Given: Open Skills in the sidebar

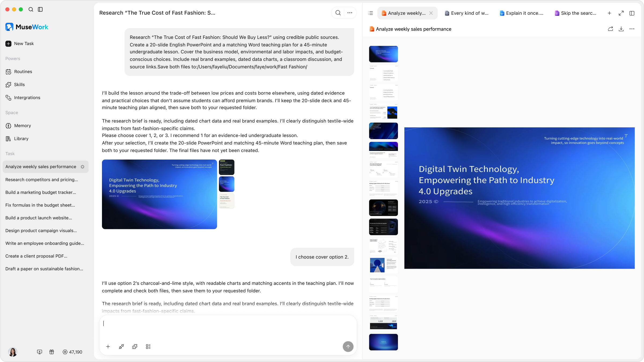Looking at the screenshot, I should tap(15, 84).
